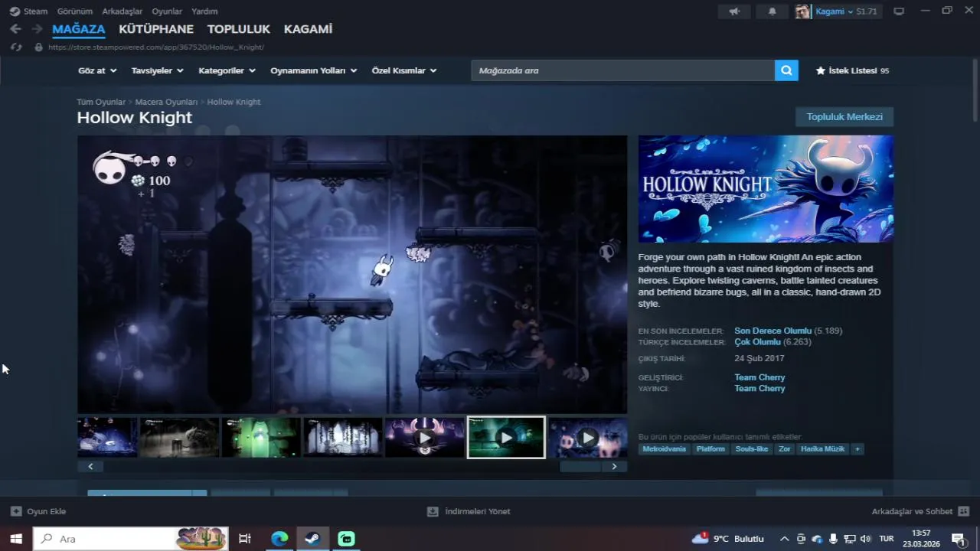Click the Kagami profile avatar
The height and width of the screenshot is (551, 980).
point(802,11)
